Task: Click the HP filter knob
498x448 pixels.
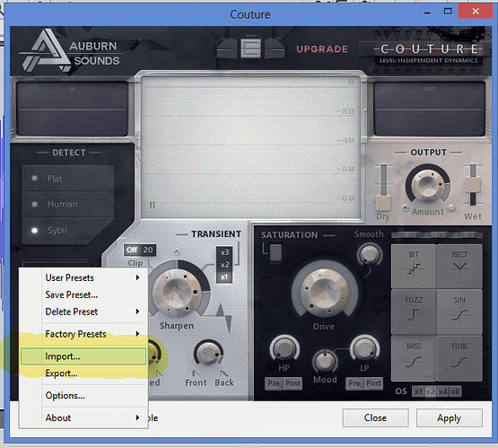Action: click(284, 348)
